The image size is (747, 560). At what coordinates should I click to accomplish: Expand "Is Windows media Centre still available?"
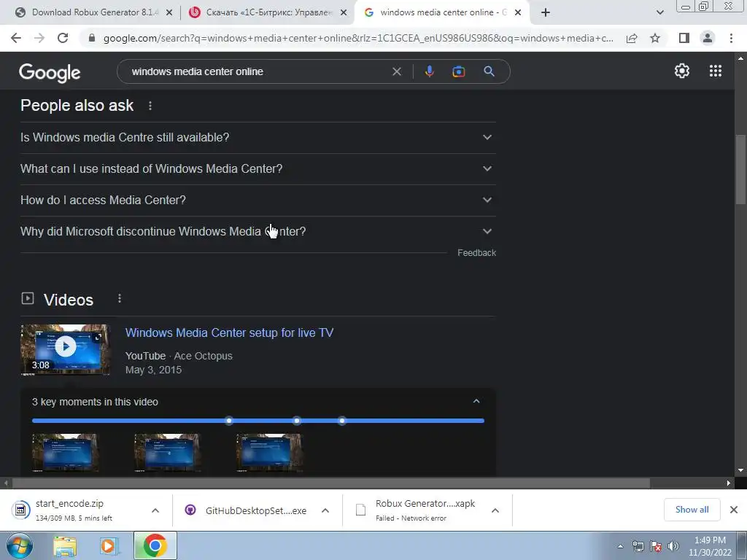pos(258,138)
